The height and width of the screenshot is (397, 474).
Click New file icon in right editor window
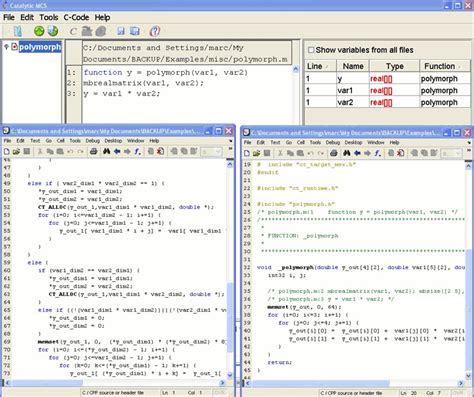pos(247,153)
